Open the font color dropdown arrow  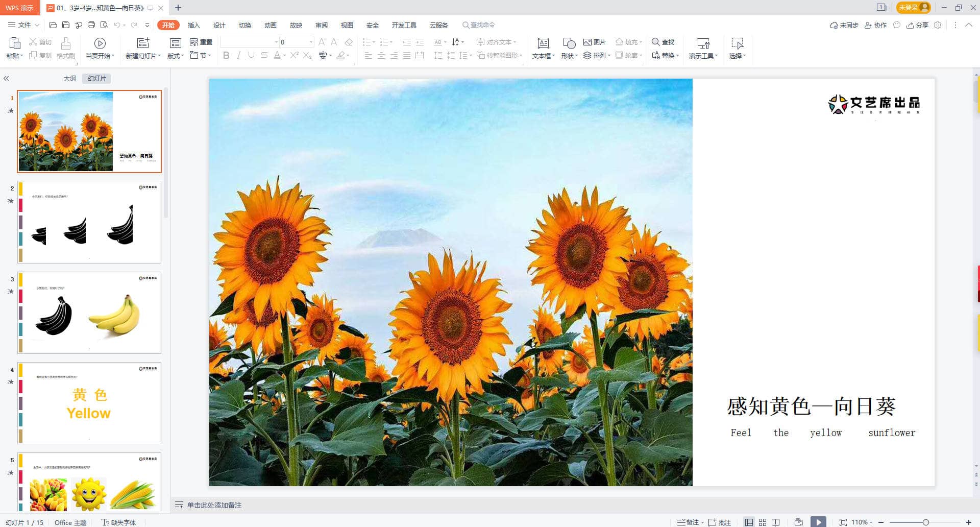[284, 56]
